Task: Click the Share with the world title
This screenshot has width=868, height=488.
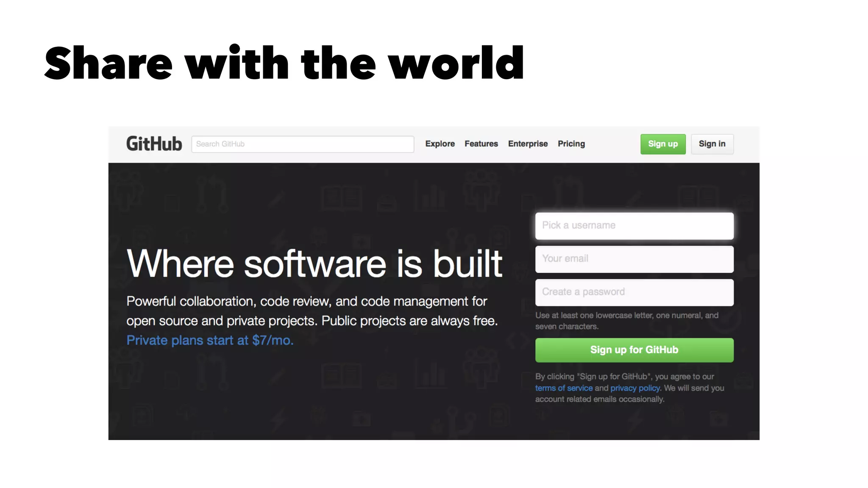Action: [284, 64]
